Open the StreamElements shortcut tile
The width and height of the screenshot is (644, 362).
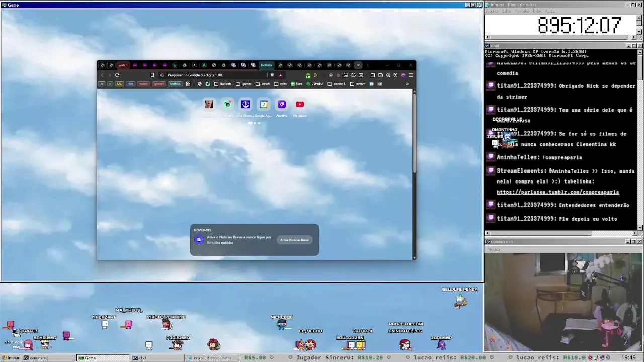(246, 104)
